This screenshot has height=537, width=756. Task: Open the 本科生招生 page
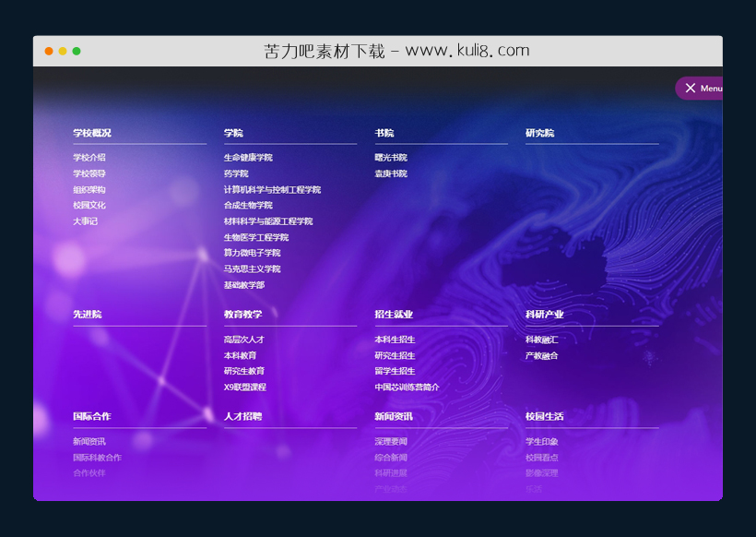point(394,340)
